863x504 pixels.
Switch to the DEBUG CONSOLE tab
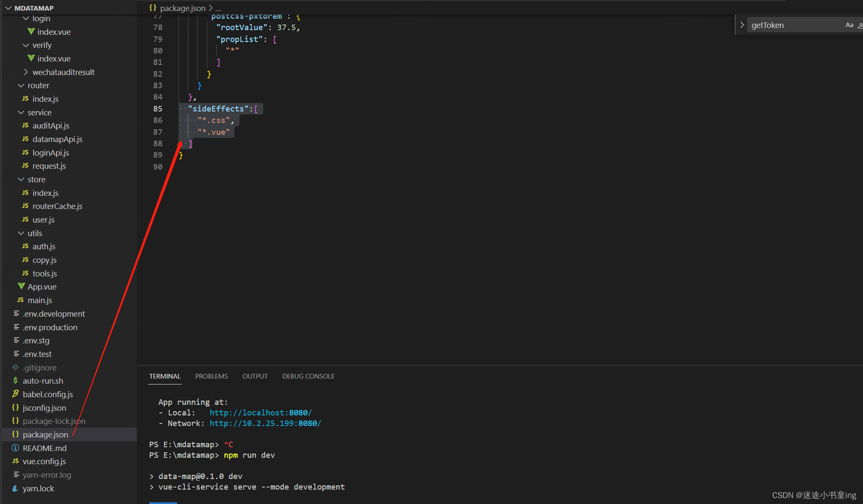pos(309,376)
